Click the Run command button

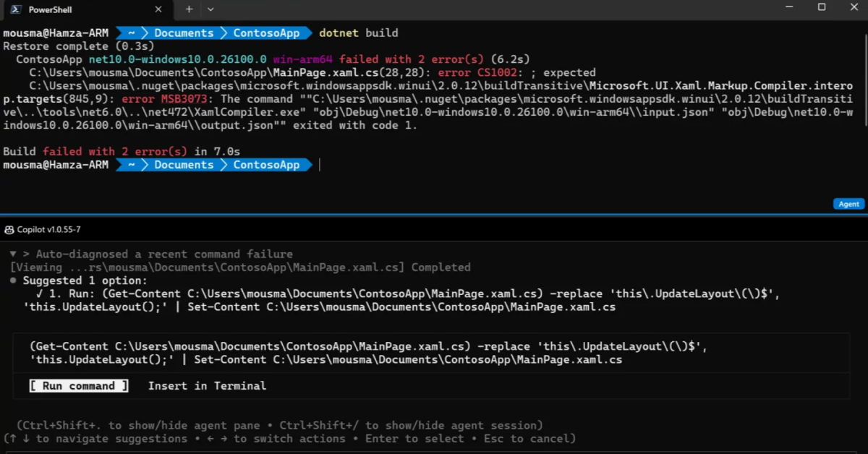pyautogui.click(x=79, y=386)
